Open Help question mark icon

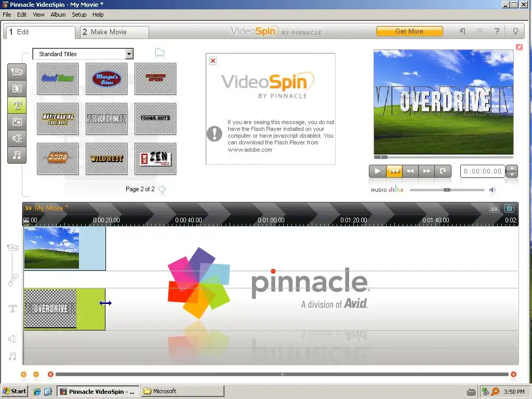497,31
